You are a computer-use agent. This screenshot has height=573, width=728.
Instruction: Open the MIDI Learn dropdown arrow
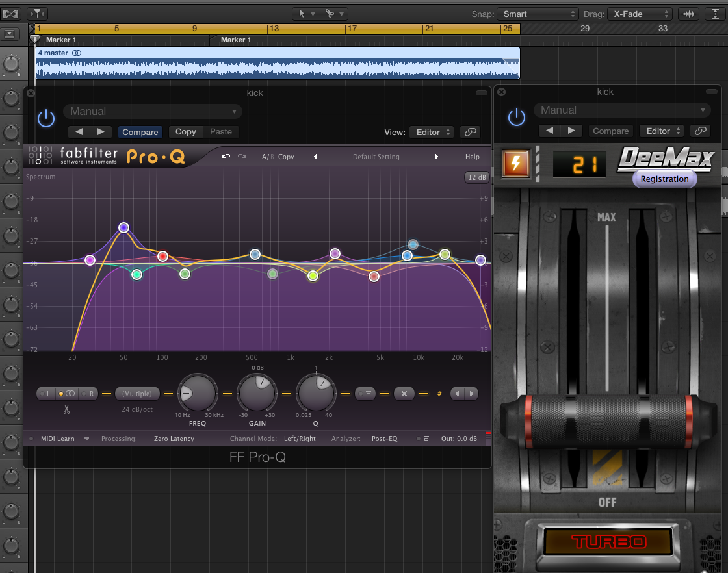86,439
